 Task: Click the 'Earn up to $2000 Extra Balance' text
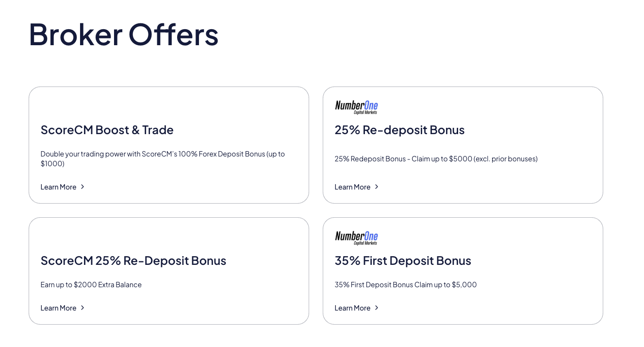[x=91, y=285]
